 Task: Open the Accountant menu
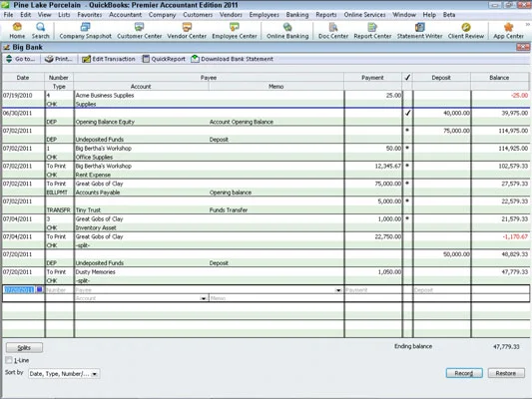125,15
